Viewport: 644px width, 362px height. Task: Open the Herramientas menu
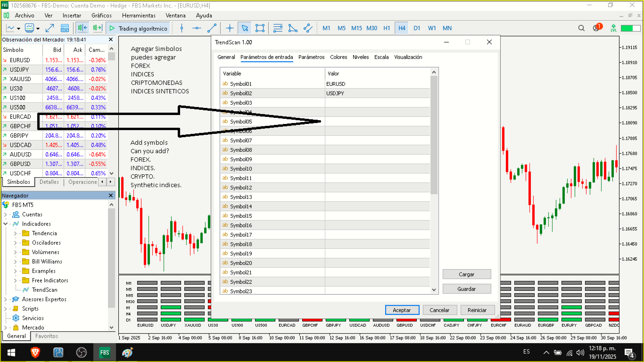[139, 16]
